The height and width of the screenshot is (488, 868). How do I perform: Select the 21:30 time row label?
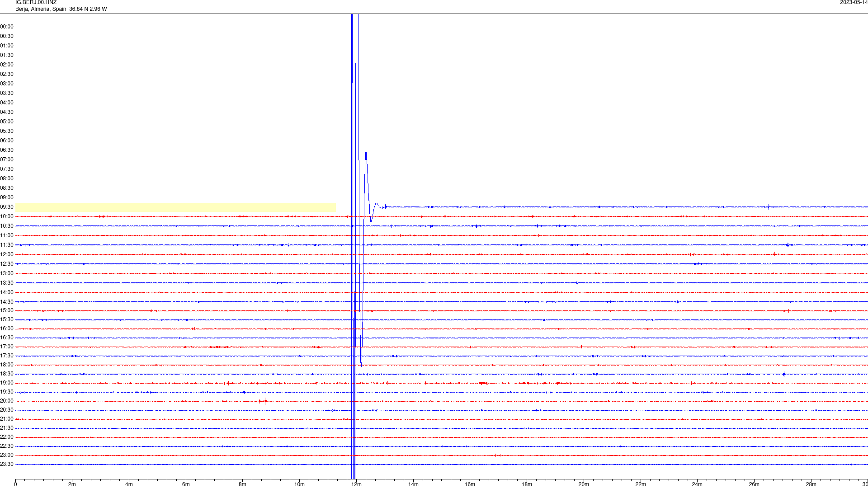(7, 428)
